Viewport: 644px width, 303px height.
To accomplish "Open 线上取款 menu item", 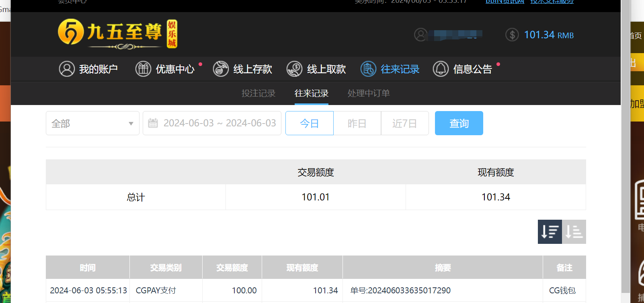I will 316,69.
